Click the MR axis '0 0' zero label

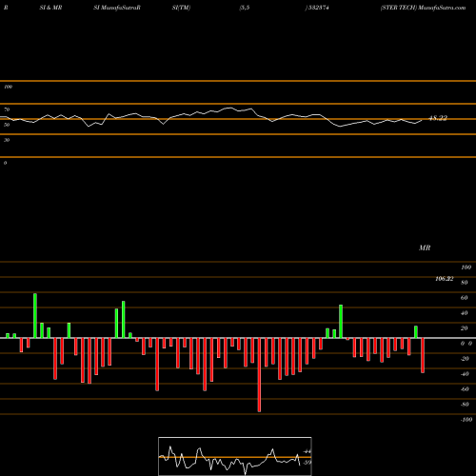pos(466,344)
